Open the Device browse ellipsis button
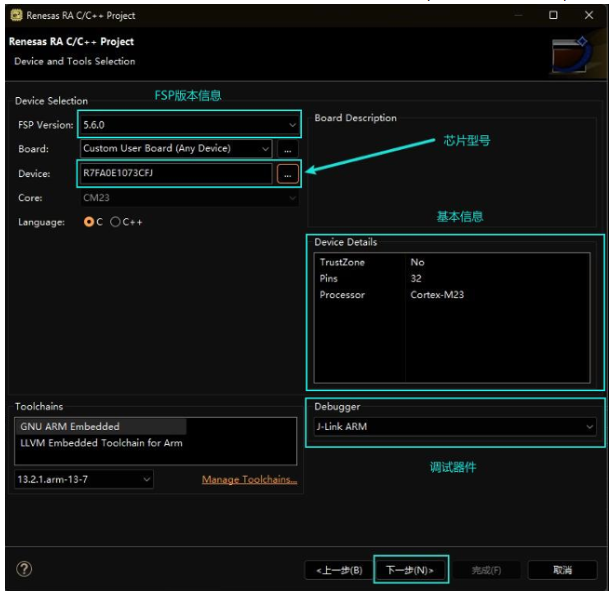The image size is (612, 595). pyautogui.click(x=287, y=174)
